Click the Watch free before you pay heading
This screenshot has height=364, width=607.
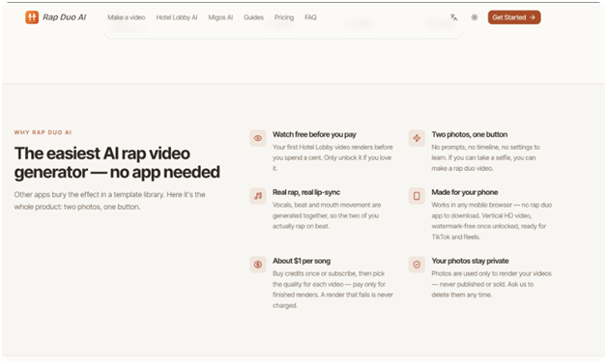314,134
